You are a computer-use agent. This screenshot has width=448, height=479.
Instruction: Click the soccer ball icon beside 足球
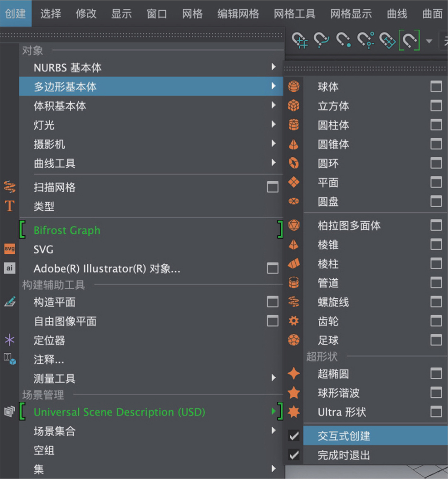(294, 340)
